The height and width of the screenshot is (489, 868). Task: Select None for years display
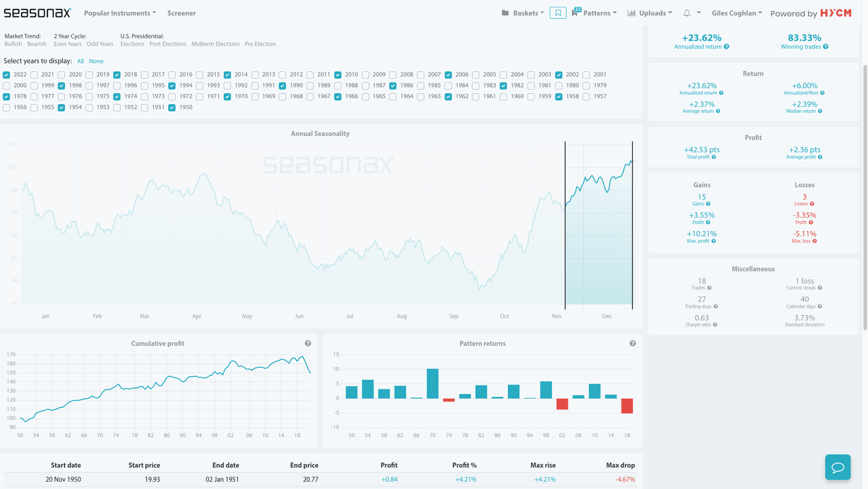coord(96,61)
